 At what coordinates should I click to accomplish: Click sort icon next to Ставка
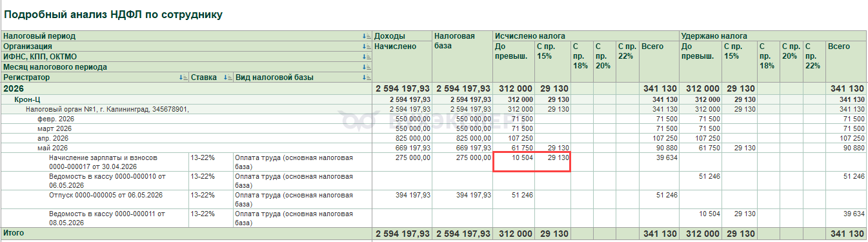(228, 77)
